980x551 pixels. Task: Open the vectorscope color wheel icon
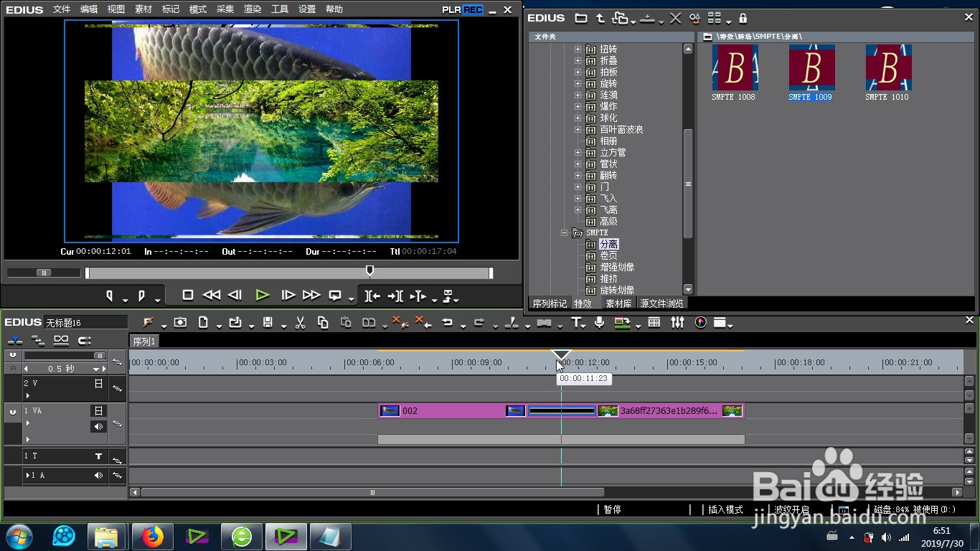tap(701, 323)
